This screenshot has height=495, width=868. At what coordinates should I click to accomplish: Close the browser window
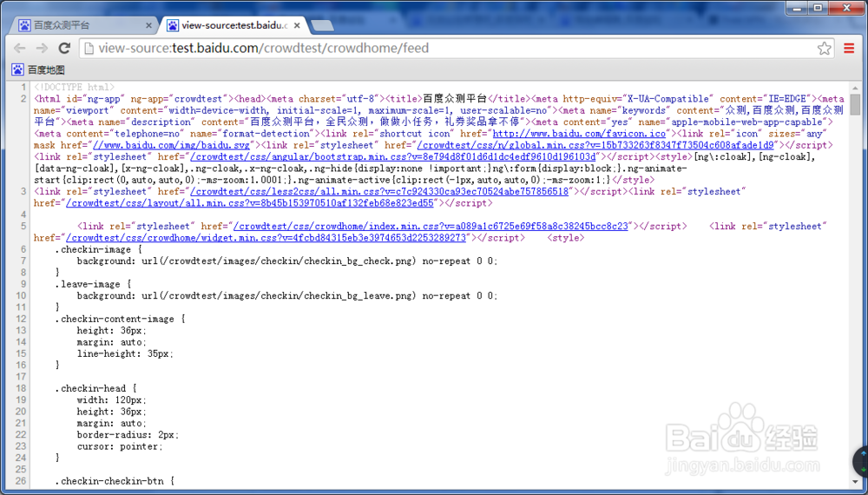(x=847, y=8)
